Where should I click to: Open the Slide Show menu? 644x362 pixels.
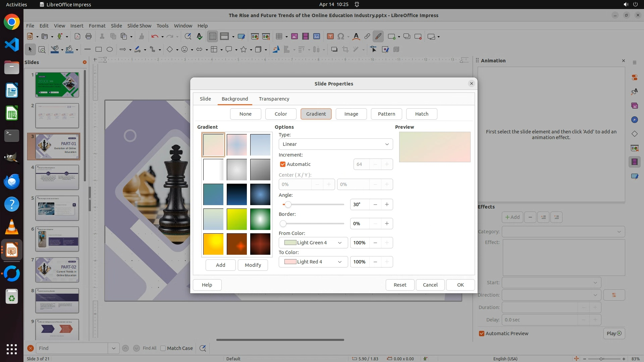point(139,26)
